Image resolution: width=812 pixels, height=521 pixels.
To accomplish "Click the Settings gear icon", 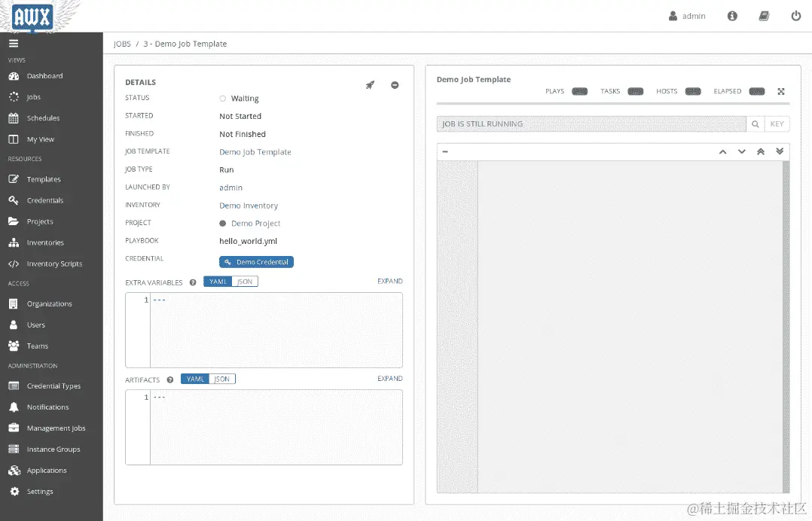I will tap(14, 492).
